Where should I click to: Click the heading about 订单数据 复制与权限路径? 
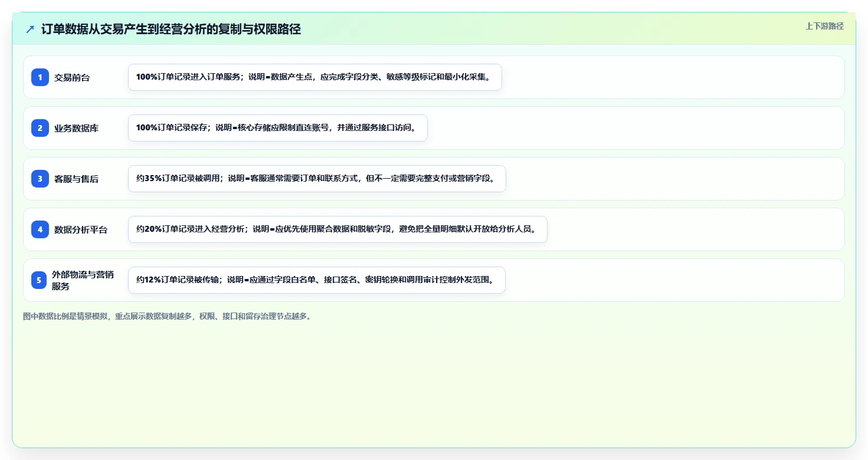[x=171, y=29]
